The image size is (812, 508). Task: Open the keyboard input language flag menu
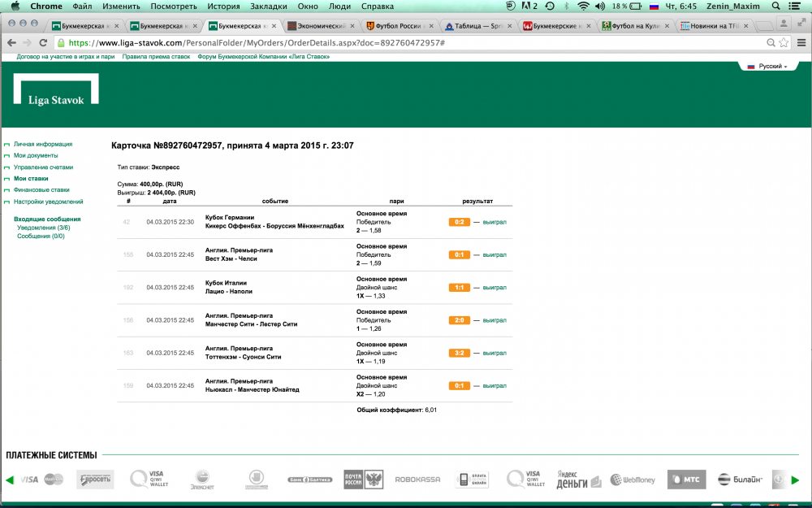tap(654, 7)
